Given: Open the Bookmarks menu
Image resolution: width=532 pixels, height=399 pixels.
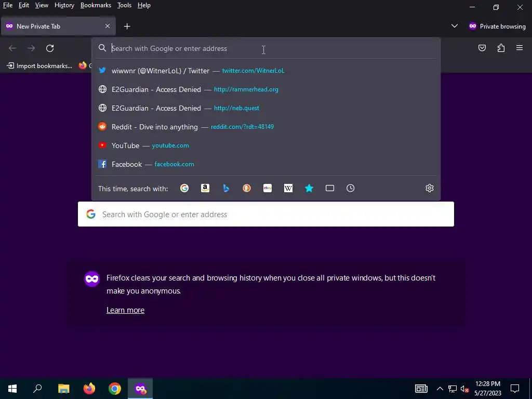Looking at the screenshot, I should click(x=96, y=5).
